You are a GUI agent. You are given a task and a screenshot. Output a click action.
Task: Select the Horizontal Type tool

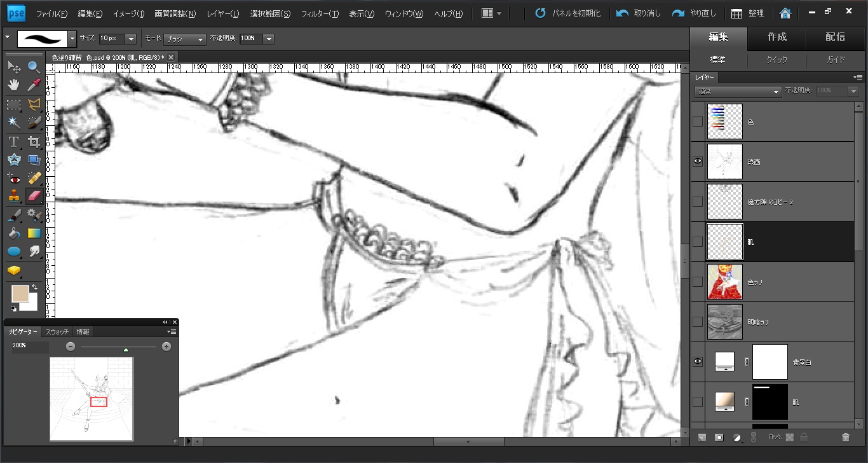pos(13,141)
